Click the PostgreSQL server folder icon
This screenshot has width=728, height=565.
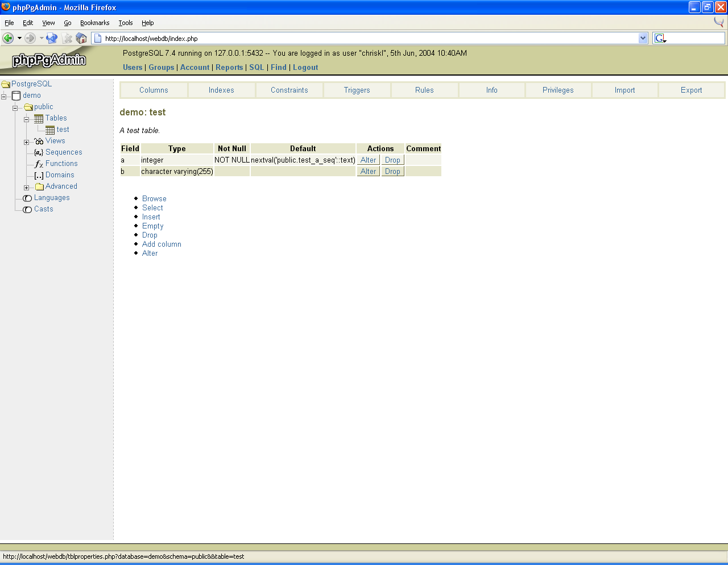pyautogui.click(x=6, y=84)
